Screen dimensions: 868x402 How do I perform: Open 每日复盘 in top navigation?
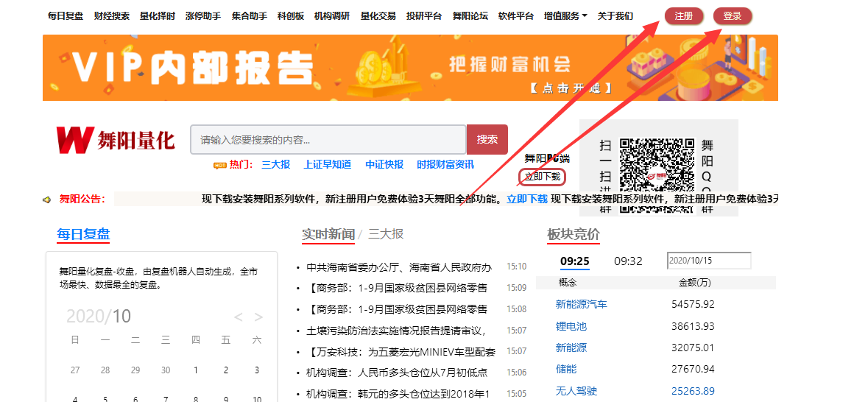pos(66,16)
